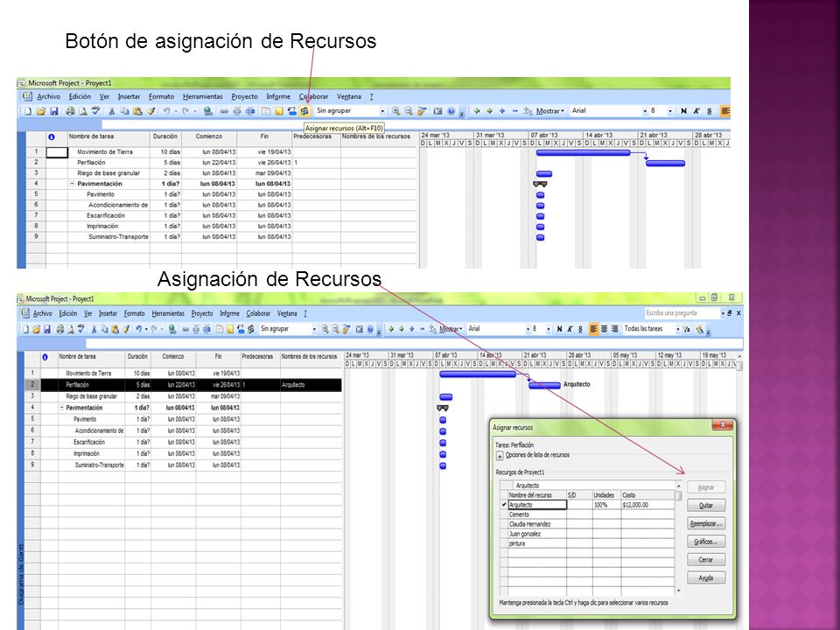Toggle Bold N button in lower window
The width and height of the screenshot is (840, 630).
tap(559, 329)
